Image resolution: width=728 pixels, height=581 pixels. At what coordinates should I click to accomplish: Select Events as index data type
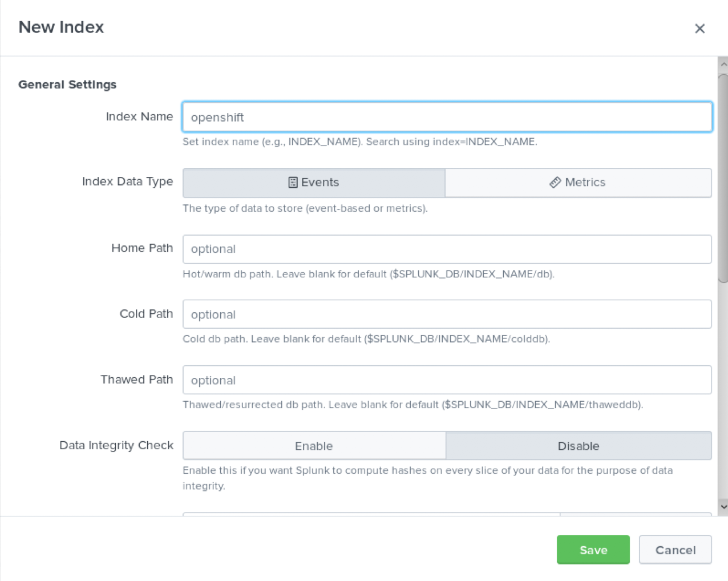(x=314, y=183)
